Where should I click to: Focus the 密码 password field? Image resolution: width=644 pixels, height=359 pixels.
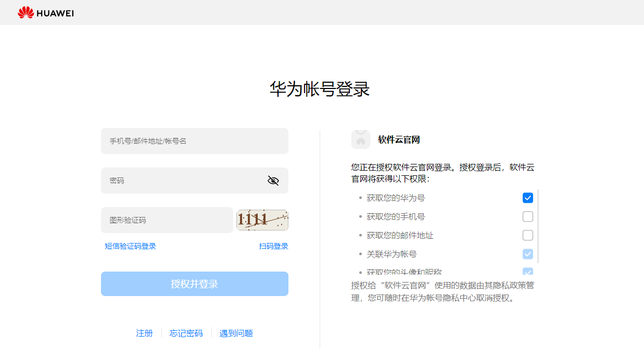[195, 181]
